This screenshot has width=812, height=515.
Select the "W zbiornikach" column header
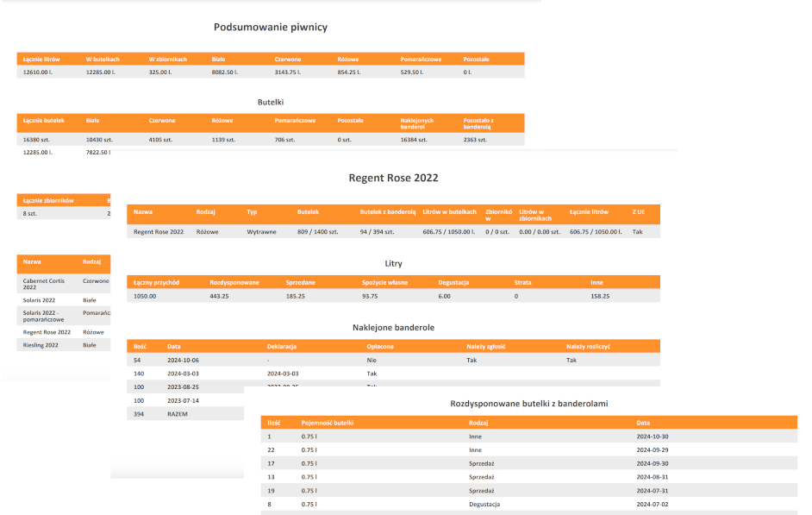pos(167,60)
